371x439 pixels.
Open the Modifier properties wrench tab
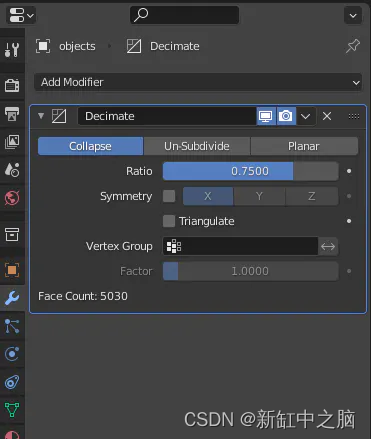pyautogui.click(x=12, y=298)
